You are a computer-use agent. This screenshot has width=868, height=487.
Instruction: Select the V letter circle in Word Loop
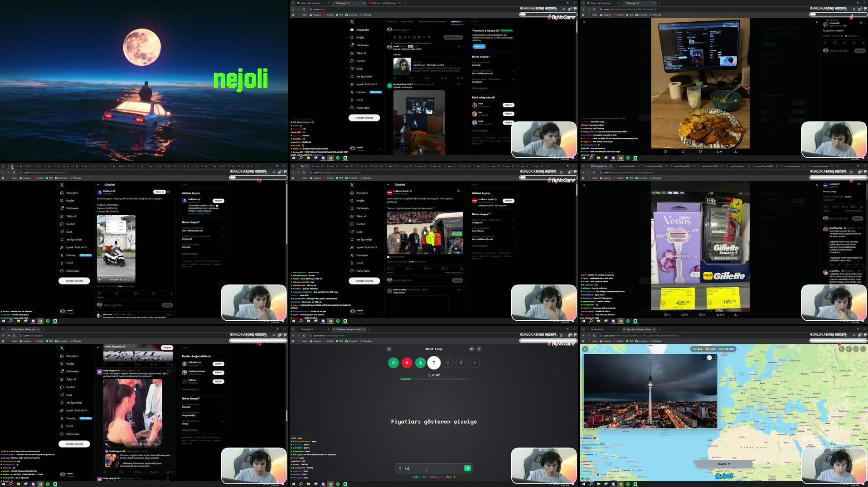(475, 363)
